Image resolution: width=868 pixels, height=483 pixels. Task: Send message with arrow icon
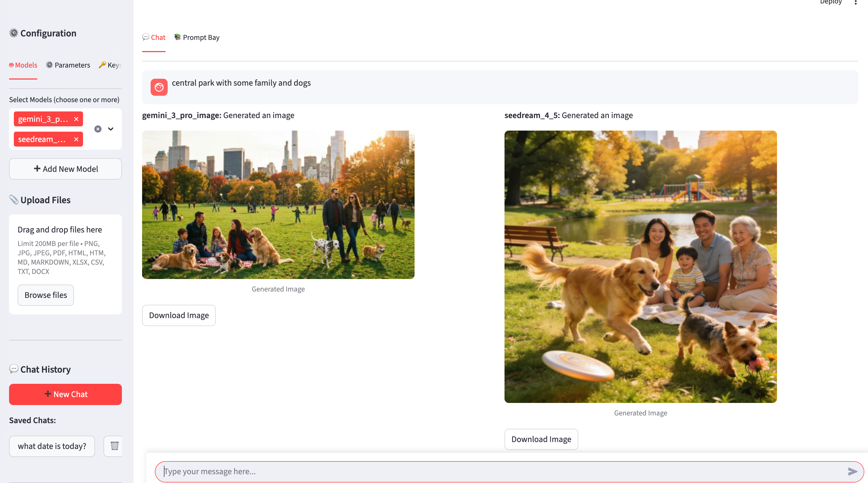click(x=852, y=471)
